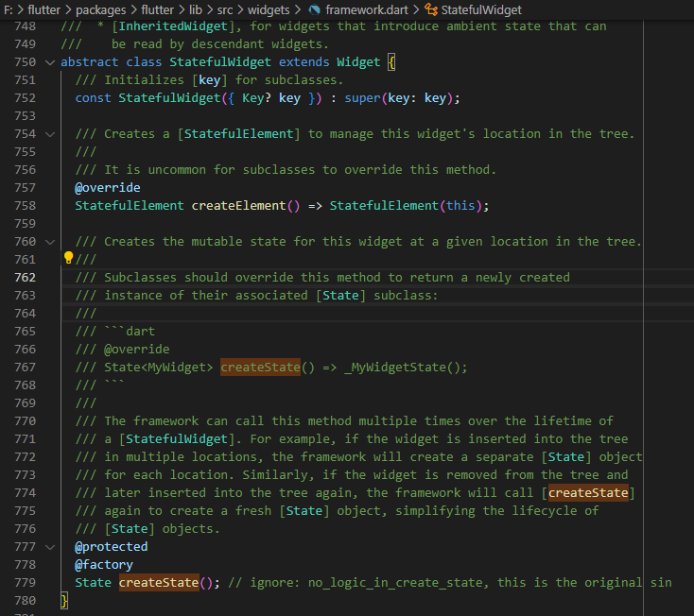Fold the comment block at line 754
This screenshot has height=616, width=694.
(x=50, y=134)
